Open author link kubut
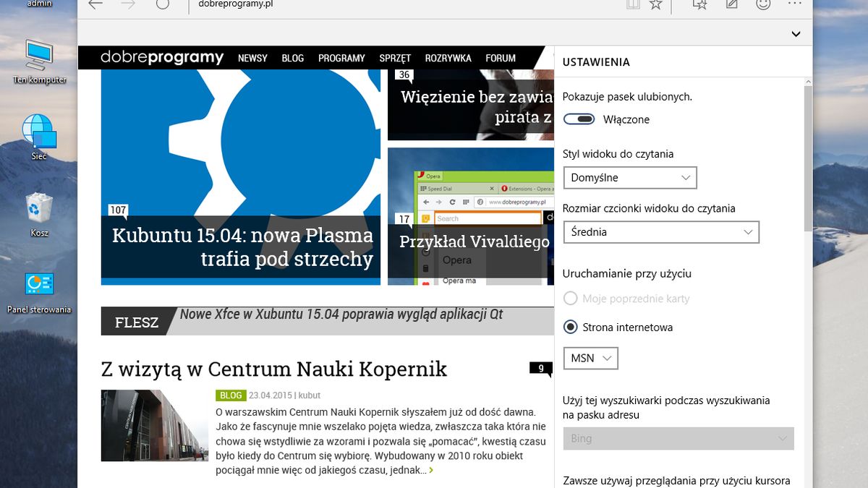Viewport: 868px width, 488px height. (x=310, y=395)
